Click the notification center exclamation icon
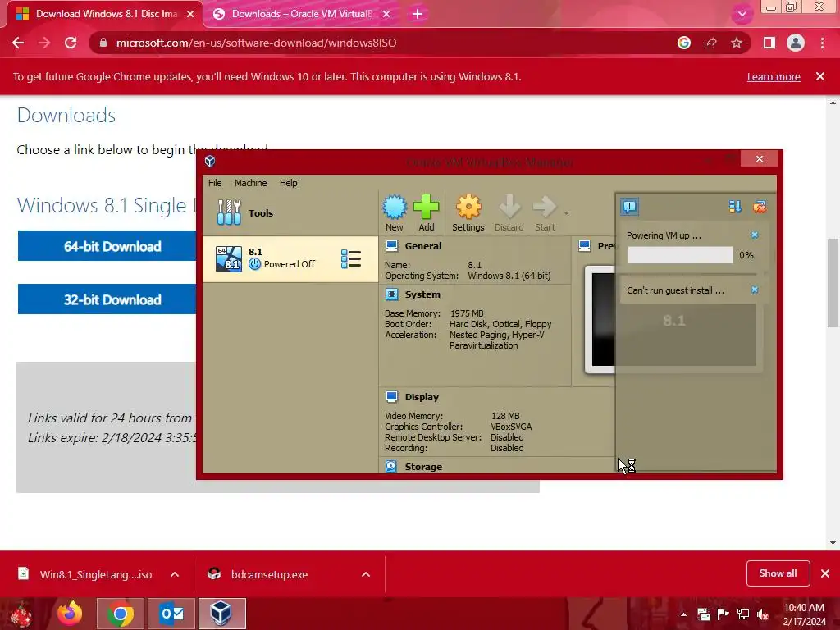This screenshot has width=840, height=630. tap(629, 206)
